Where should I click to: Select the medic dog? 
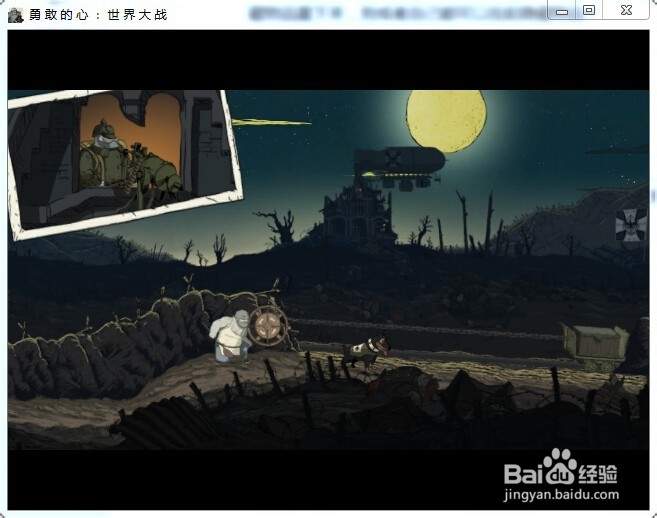[366, 350]
